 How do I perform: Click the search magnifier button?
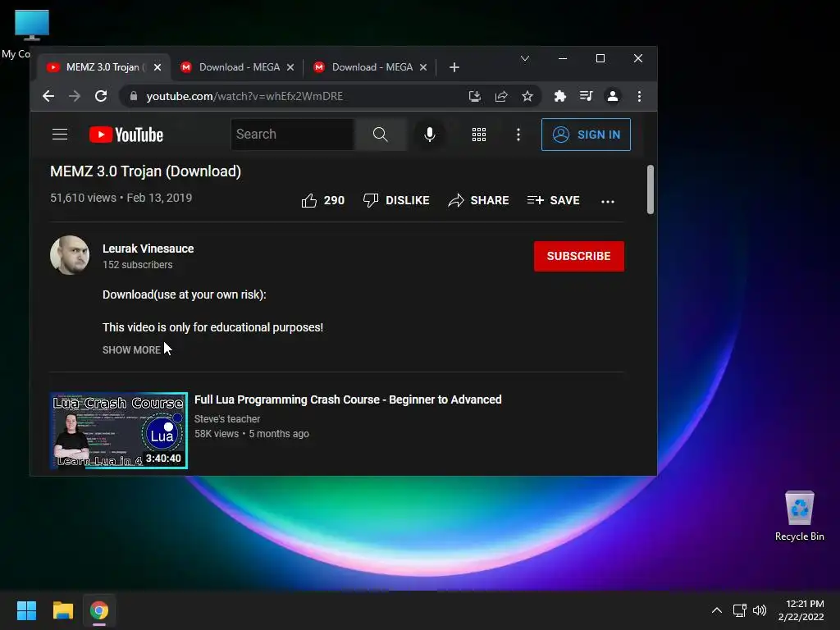381,135
